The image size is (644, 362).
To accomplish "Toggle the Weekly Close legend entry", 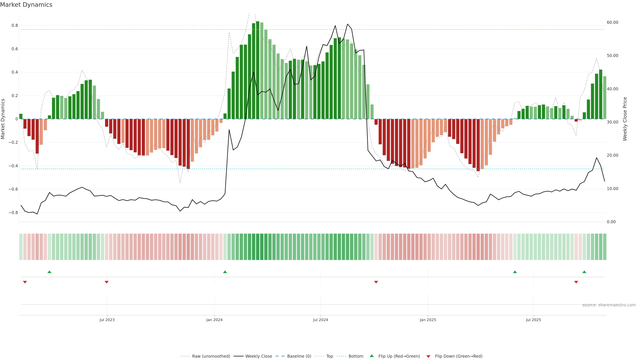I will pyautogui.click(x=258, y=356).
